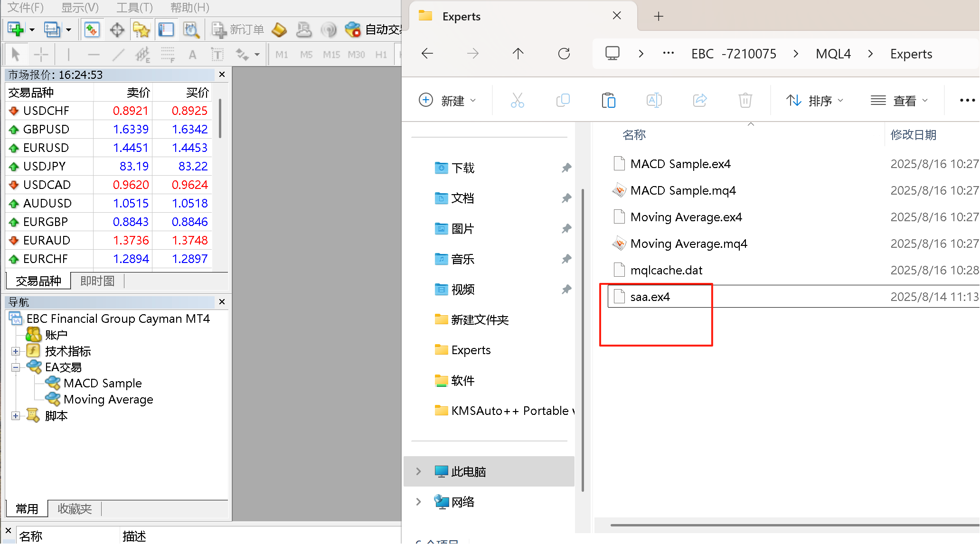Click the Explorer up-arrow navigation icon
This screenshot has height=544, width=980.
tap(518, 54)
